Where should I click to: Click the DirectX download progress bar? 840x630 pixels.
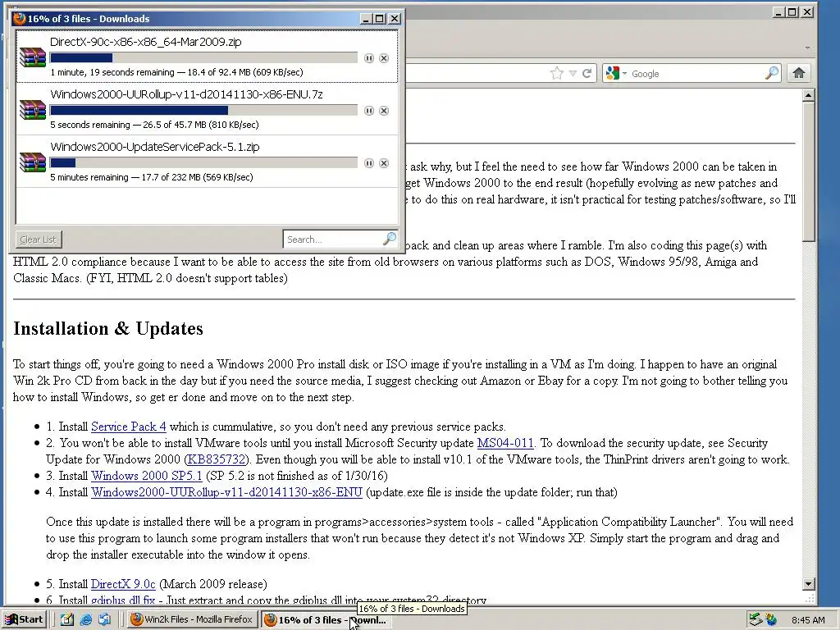coord(203,58)
